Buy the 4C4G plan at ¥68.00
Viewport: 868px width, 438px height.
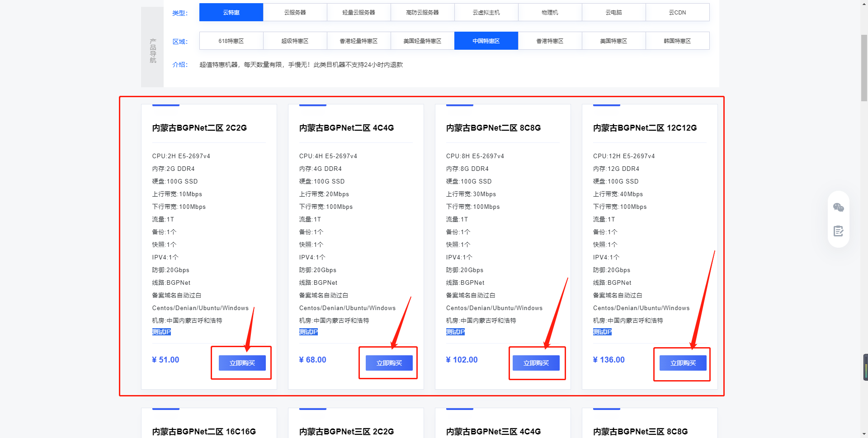tap(389, 363)
